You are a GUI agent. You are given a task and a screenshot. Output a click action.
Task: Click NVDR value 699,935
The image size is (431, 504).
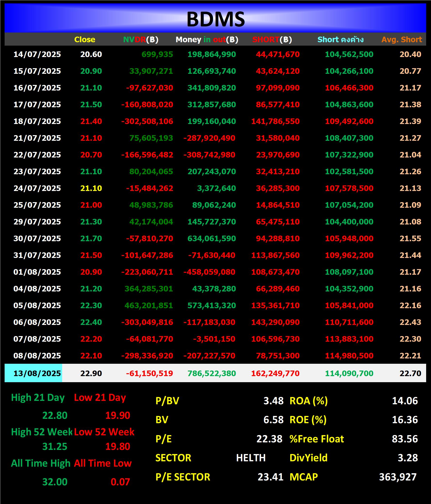pyautogui.click(x=157, y=54)
